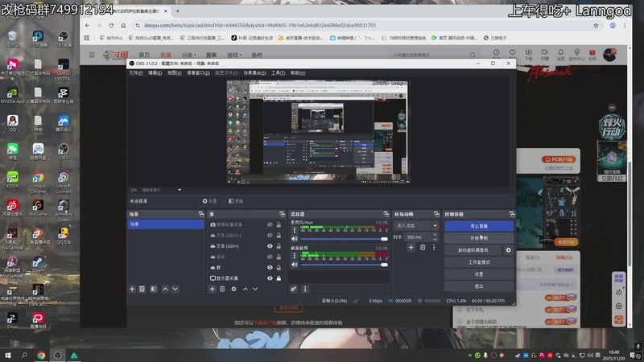Image resolution: width=644 pixels, height=362 pixels.
Task: Click 启动虚拟摄像机 button
Action: [473, 250]
